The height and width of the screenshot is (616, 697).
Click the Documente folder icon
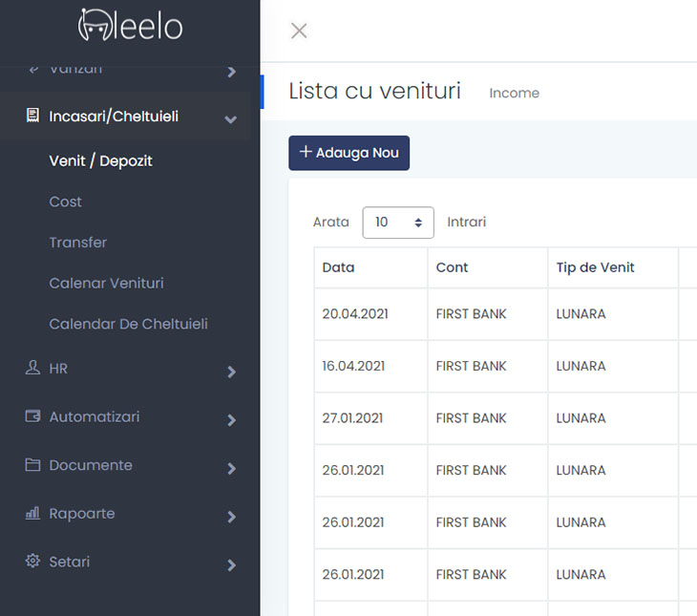32,465
